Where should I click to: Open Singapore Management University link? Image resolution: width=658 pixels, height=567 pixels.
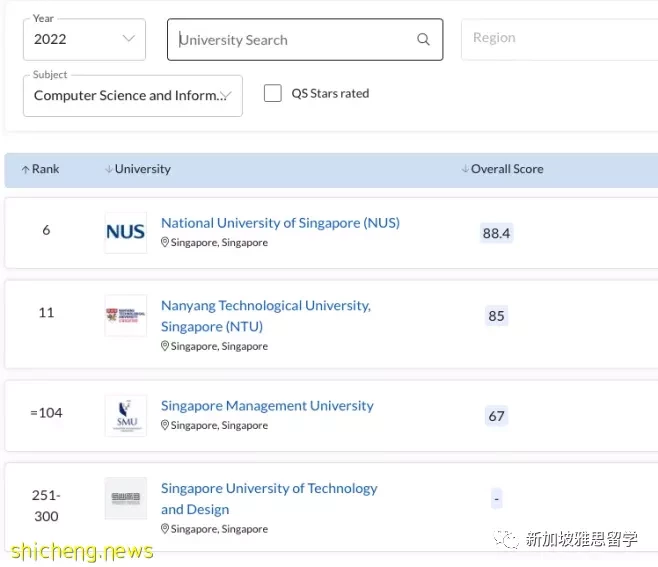point(267,406)
